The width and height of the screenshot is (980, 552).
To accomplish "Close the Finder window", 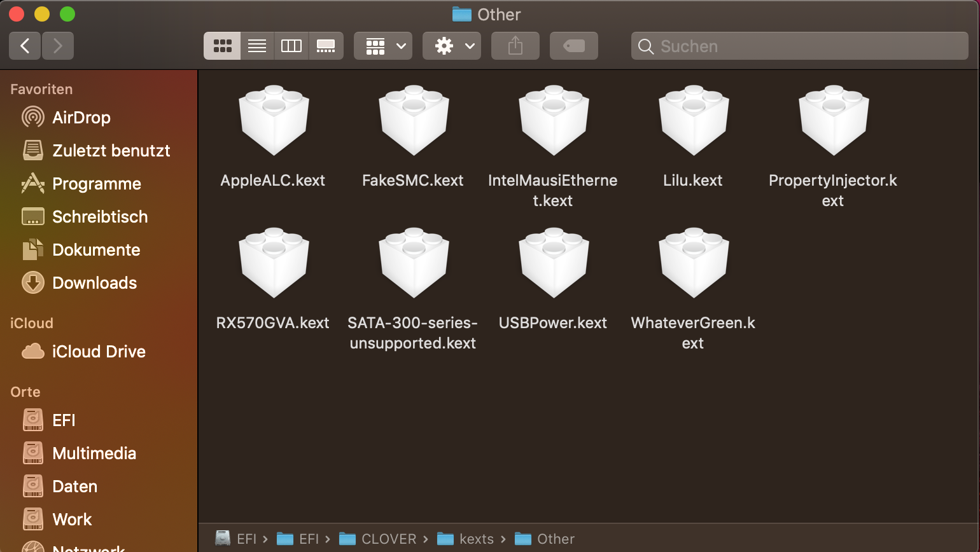I will (x=17, y=14).
